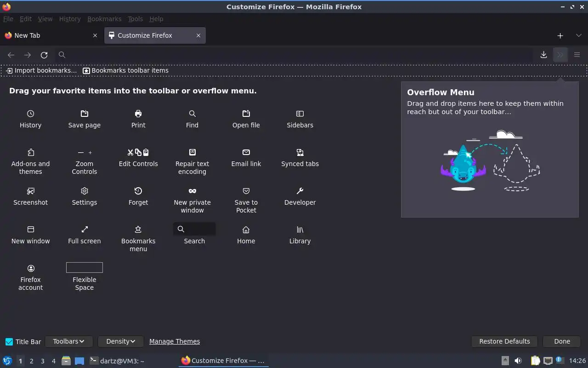Click the Manage Themes link
588x368 pixels.
pos(175,341)
